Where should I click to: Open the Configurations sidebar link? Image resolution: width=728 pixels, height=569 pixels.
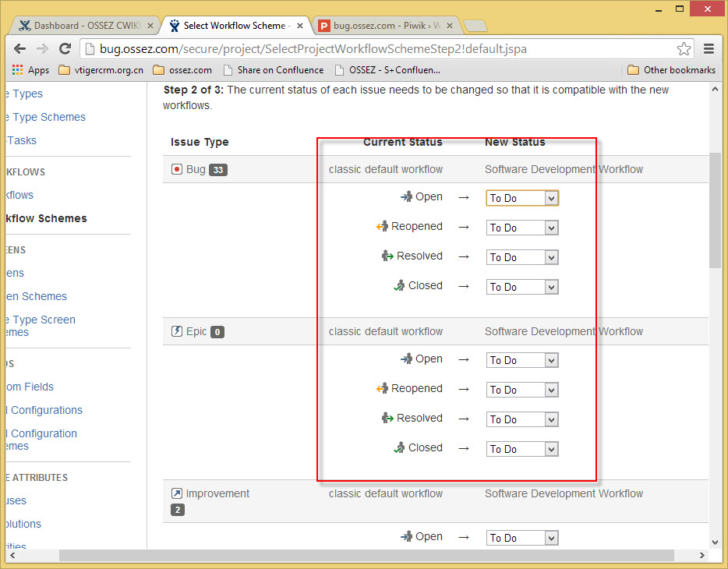coord(44,410)
